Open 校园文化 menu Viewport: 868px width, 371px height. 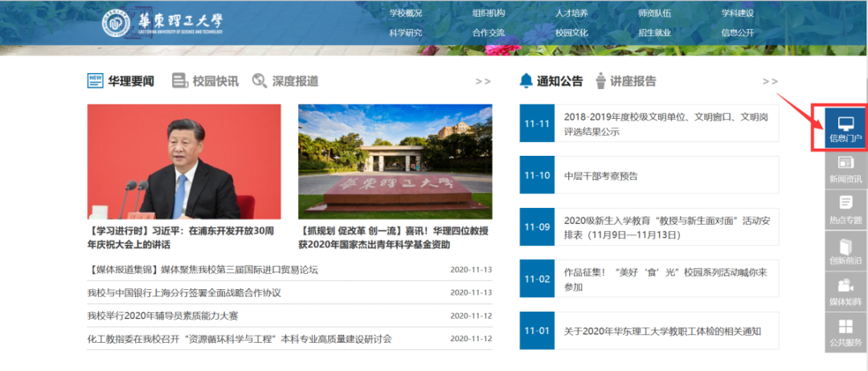571,33
